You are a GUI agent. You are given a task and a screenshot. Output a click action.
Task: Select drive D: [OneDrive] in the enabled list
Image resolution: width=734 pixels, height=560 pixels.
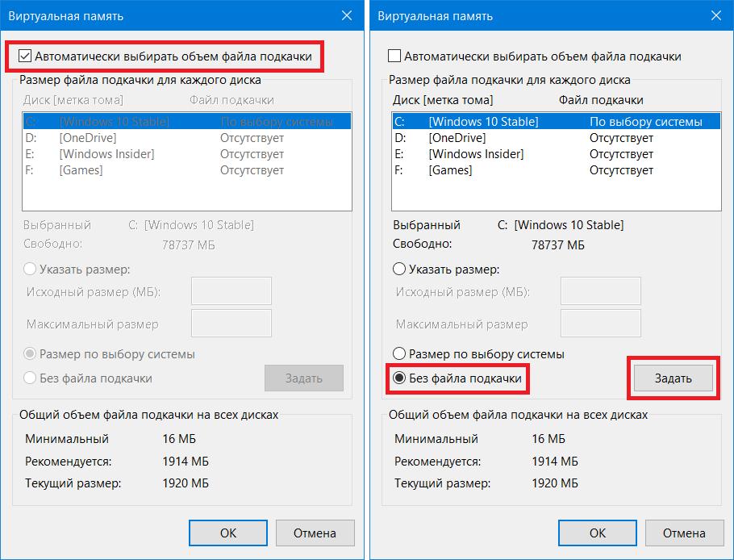(556, 138)
